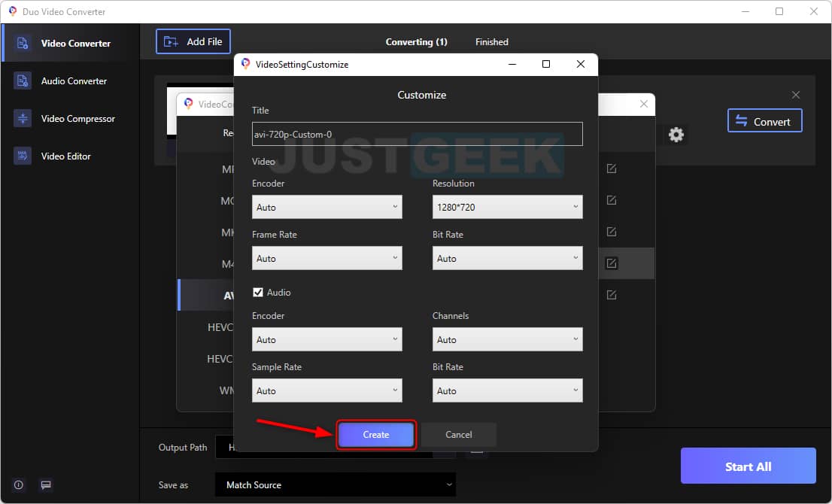Maximize the VideoSettingCustomize dialog
832x504 pixels.
click(x=545, y=64)
